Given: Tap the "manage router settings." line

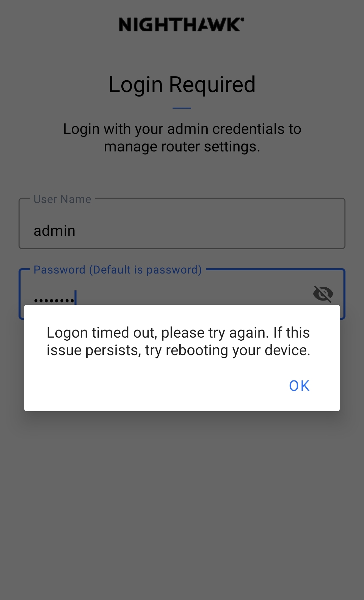Looking at the screenshot, I should click(182, 147).
